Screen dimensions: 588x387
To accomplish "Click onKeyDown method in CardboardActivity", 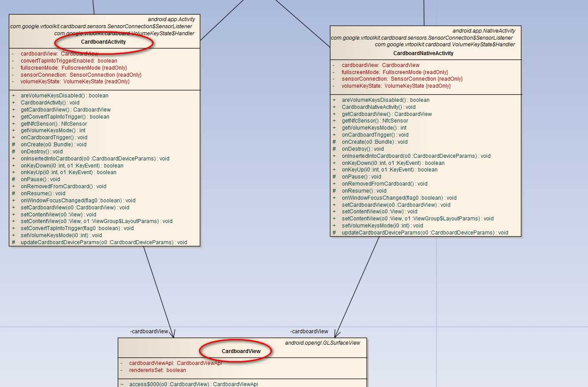I will coord(72,166).
